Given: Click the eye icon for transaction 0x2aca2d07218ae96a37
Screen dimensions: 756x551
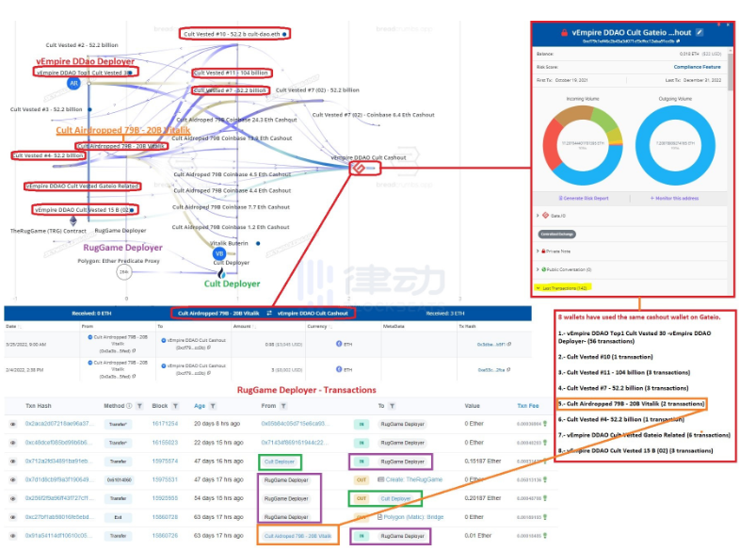Looking at the screenshot, I should [13, 424].
